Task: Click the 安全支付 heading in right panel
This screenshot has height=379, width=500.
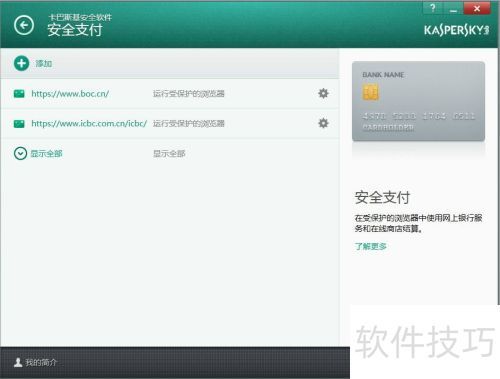Action: (x=382, y=197)
